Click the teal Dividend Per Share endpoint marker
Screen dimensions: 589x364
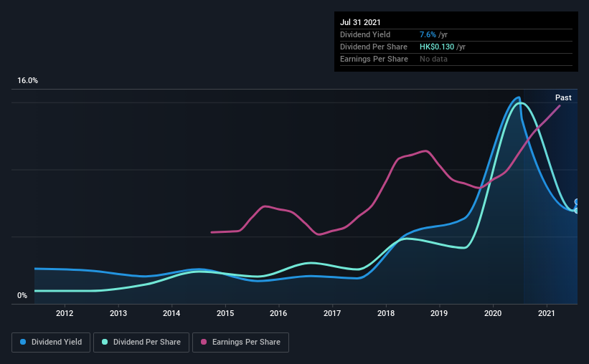[x=576, y=210]
